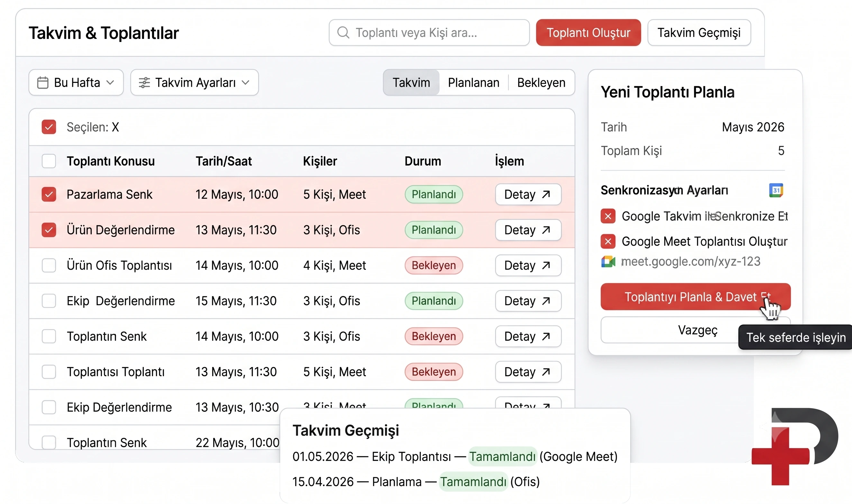
Task: Click the Durum column header
Action: pyautogui.click(x=422, y=161)
